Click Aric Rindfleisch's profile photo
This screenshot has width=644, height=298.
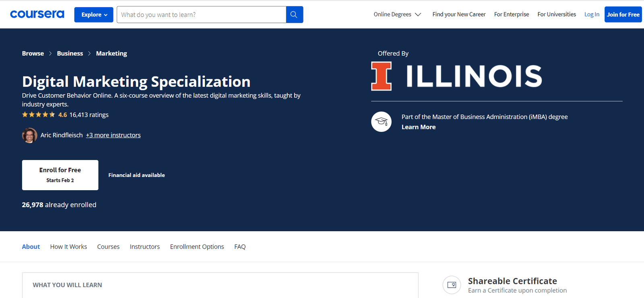click(29, 136)
